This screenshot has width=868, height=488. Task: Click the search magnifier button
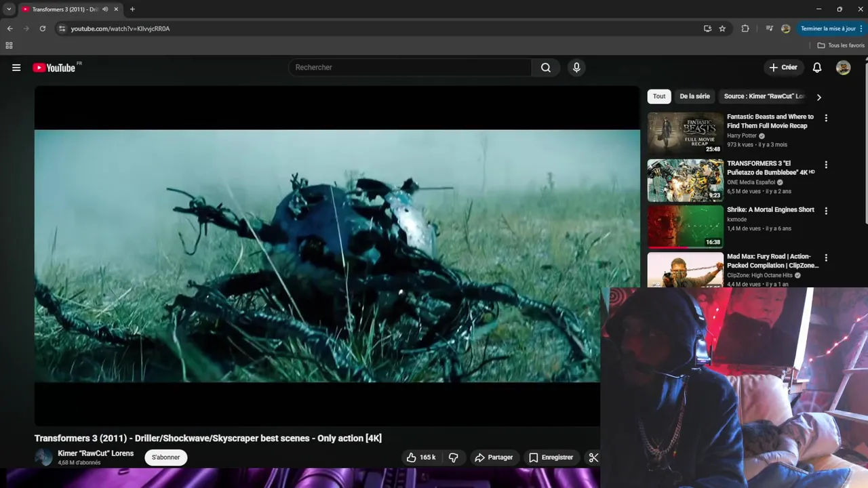coord(546,67)
